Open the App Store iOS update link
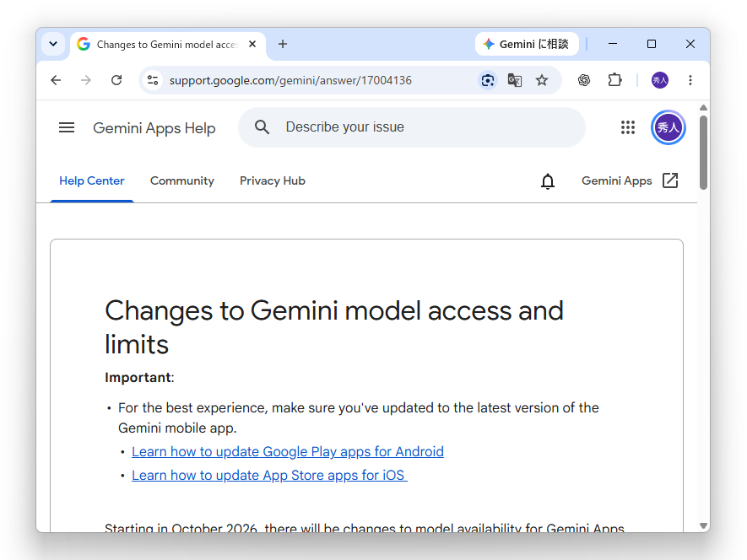 269,475
